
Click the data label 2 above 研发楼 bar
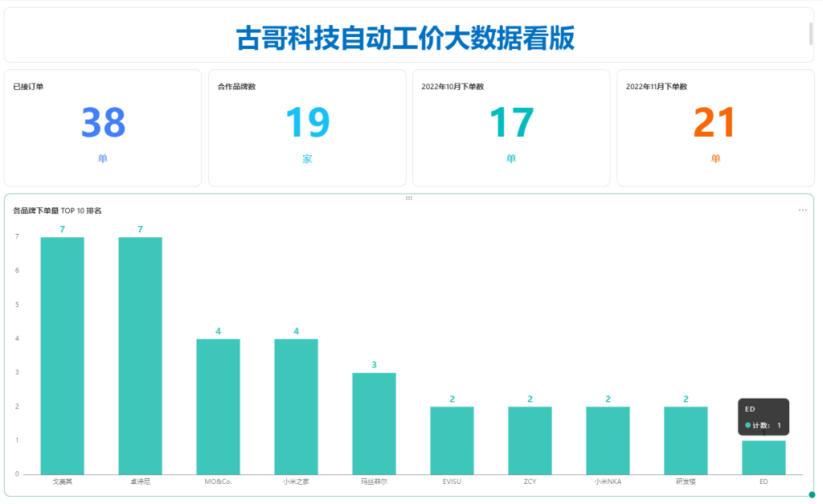tap(686, 399)
